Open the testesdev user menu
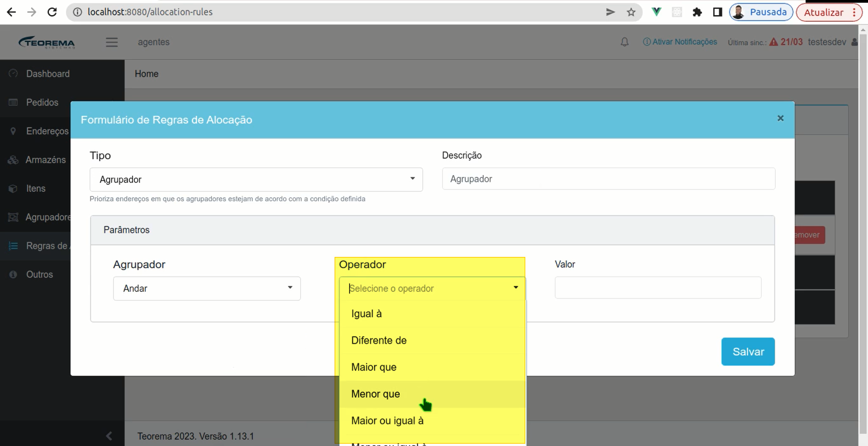Image resolution: width=868 pixels, height=446 pixels. 832,42
